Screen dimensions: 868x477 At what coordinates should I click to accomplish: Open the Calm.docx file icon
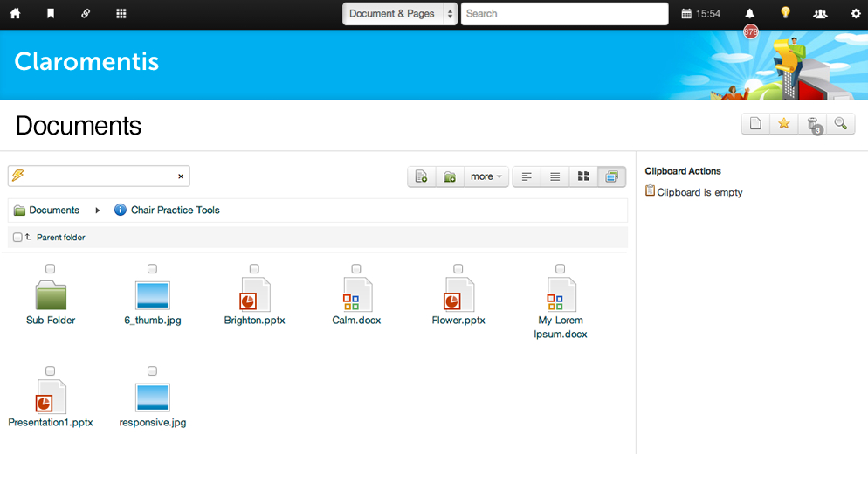click(356, 294)
